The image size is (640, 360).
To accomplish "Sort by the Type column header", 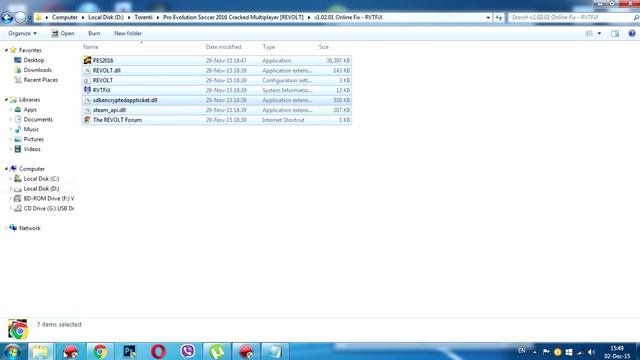I will (x=269, y=47).
